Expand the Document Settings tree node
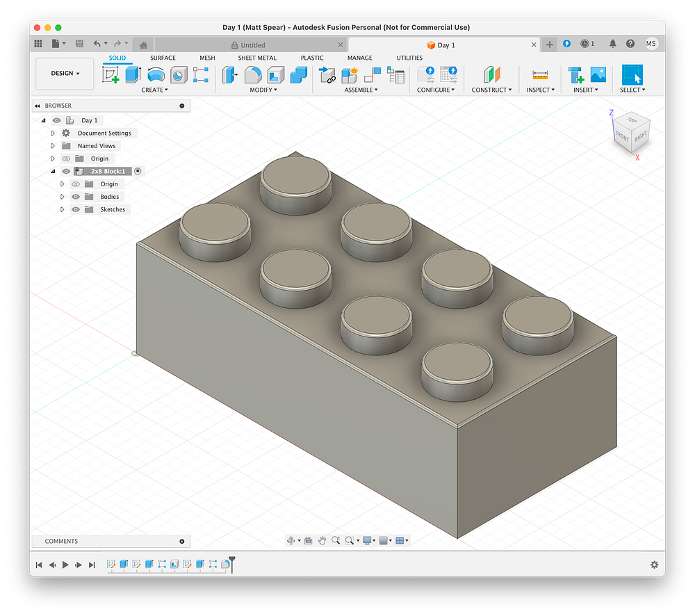The image size is (695, 616). (53, 133)
